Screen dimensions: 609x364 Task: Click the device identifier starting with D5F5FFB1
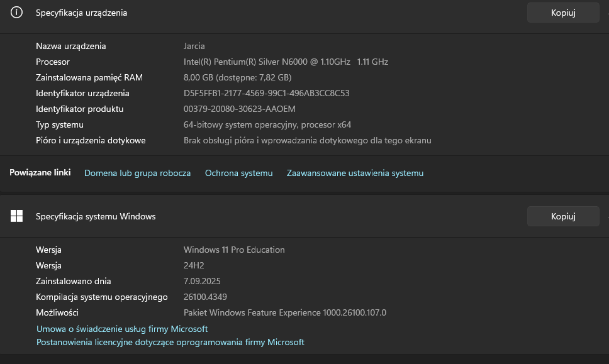(266, 93)
